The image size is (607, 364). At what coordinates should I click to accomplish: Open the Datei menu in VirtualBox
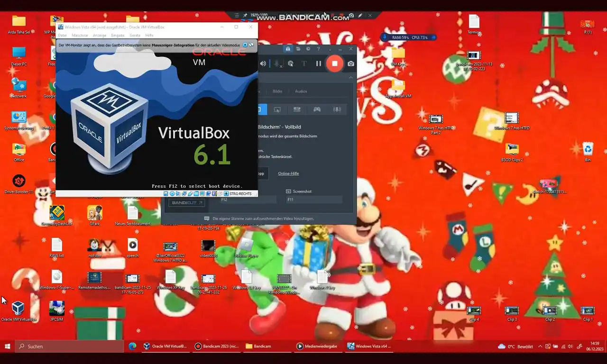tap(62, 36)
